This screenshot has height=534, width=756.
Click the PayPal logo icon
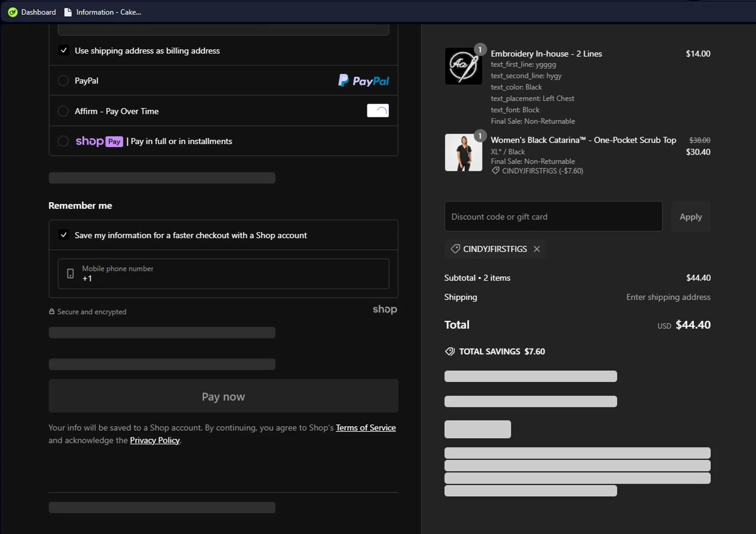pos(363,81)
